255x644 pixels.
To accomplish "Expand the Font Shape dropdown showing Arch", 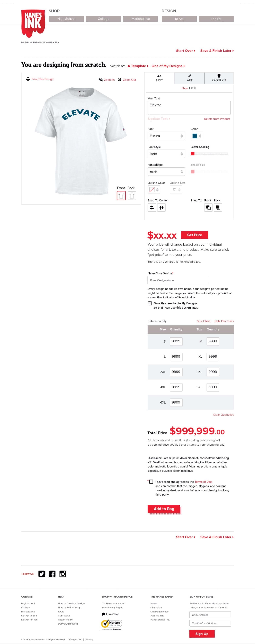I will coord(166,172).
